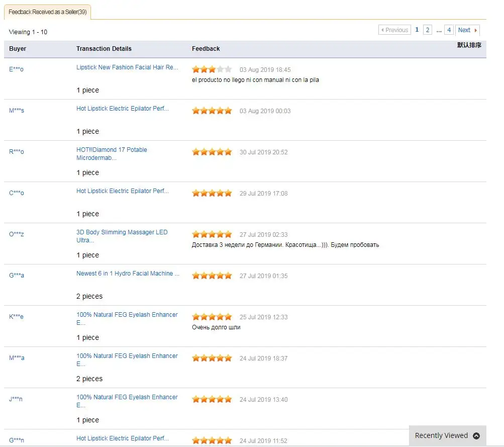Select the Spanish review text from E***o
The height and width of the screenshot is (447, 504).
click(x=255, y=80)
